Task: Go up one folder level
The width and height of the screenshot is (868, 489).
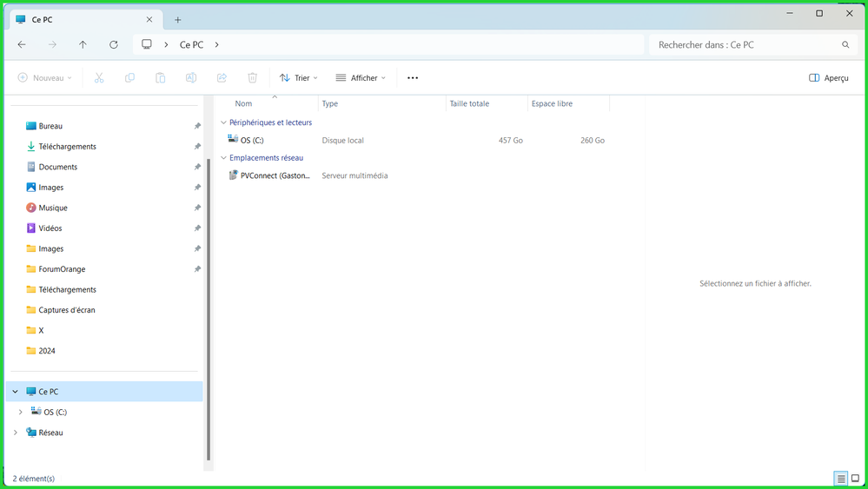Action: pyautogui.click(x=83, y=44)
